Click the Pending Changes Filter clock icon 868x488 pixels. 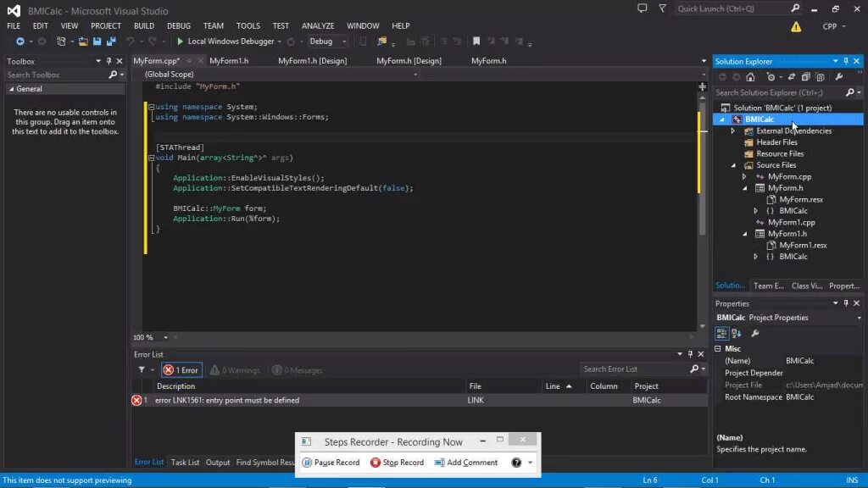[771, 77]
